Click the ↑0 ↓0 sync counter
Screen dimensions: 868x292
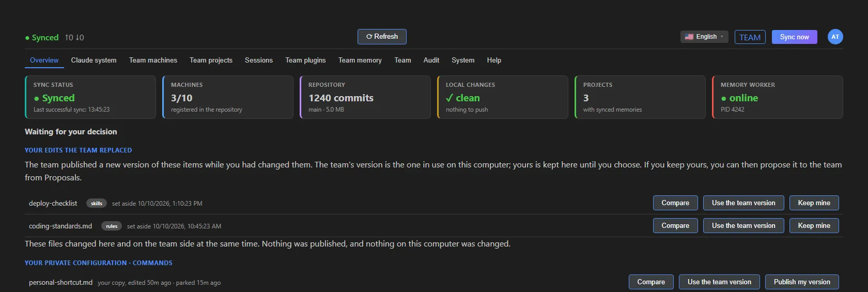74,38
